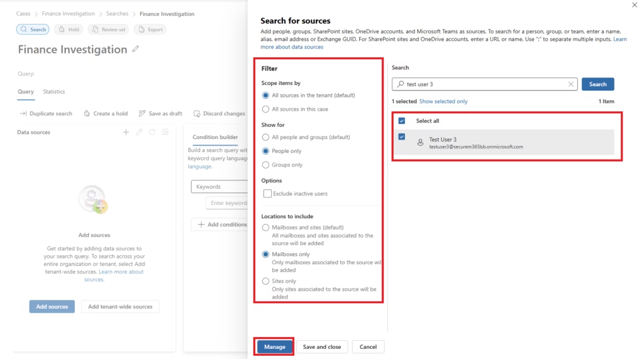
Task: Open Learn more about sources link
Action: pyautogui.click(x=115, y=275)
